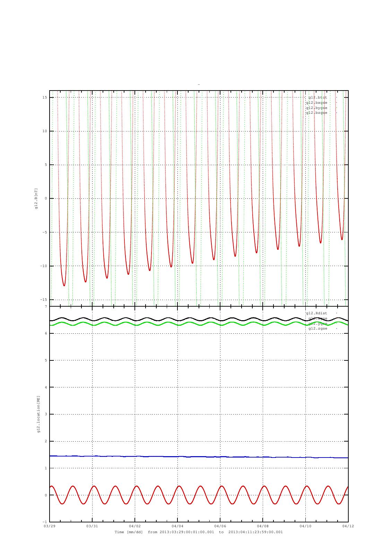Click the 4 tick label on the location axis
The height and width of the screenshot is (555, 392).
tap(46, 387)
